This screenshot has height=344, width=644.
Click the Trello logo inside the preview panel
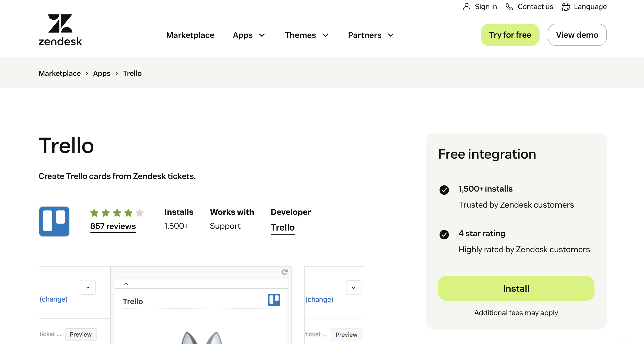274,300
